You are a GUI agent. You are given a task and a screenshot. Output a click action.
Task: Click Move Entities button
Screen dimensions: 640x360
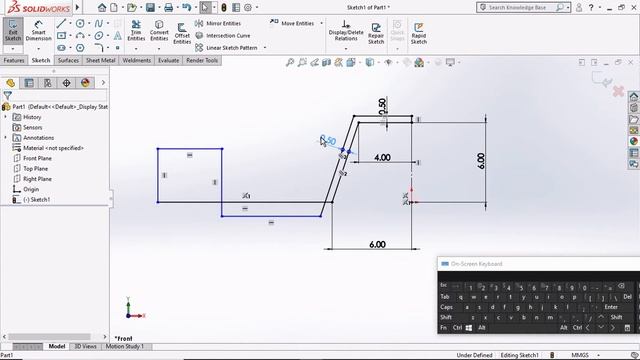[292, 23]
